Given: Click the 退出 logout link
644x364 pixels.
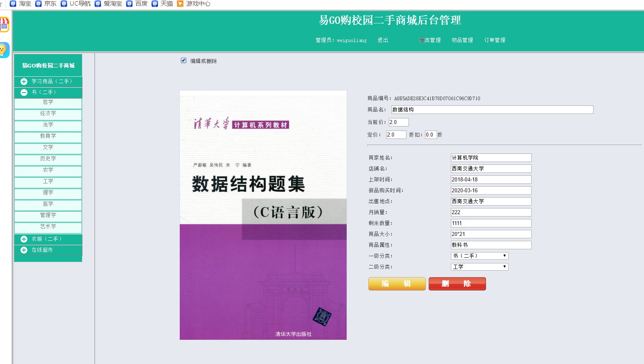Looking at the screenshot, I should (x=383, y=40).
